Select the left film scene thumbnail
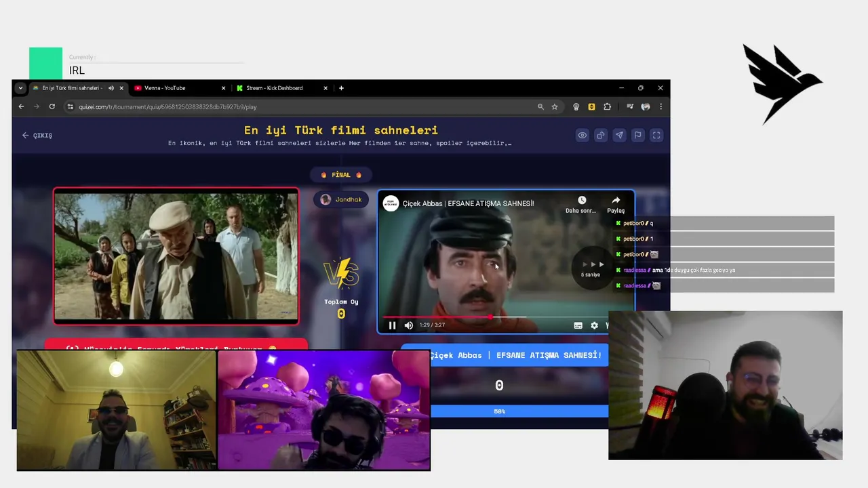868x488 pixels. coord(176,256)
